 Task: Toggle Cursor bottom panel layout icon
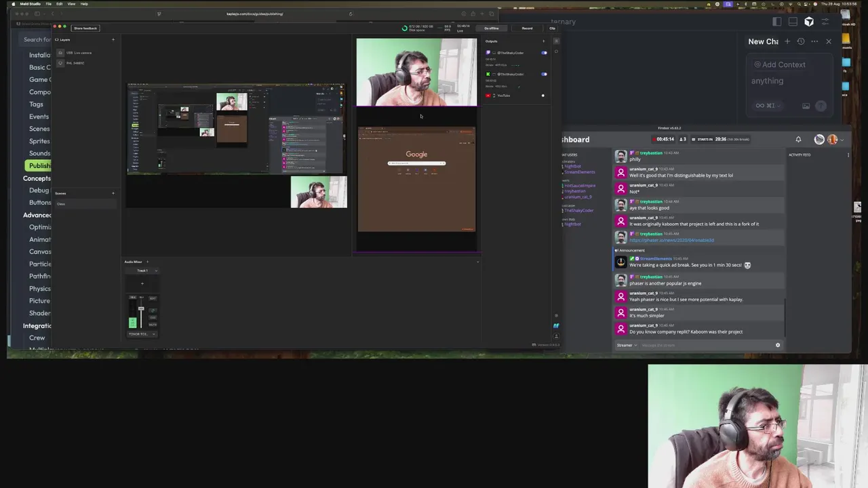(x=793, y=22)
